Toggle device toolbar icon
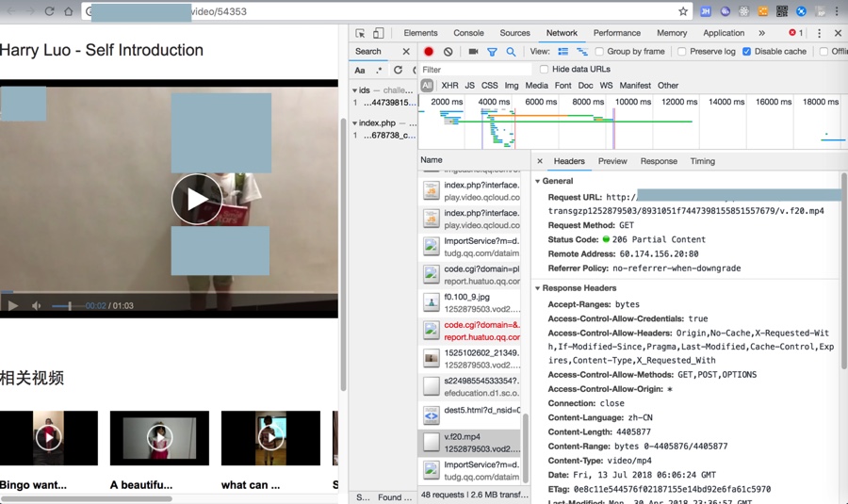 point(378,33)
